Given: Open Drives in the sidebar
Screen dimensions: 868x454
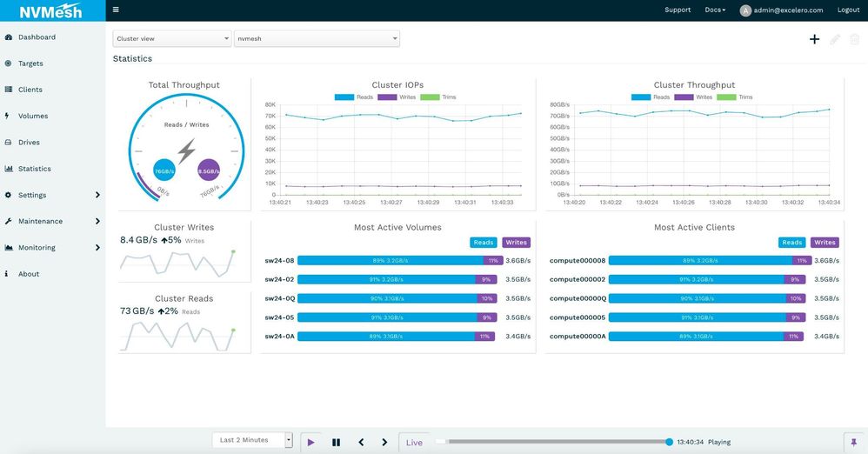Looking at the screenshot, I should coord(29,143).
